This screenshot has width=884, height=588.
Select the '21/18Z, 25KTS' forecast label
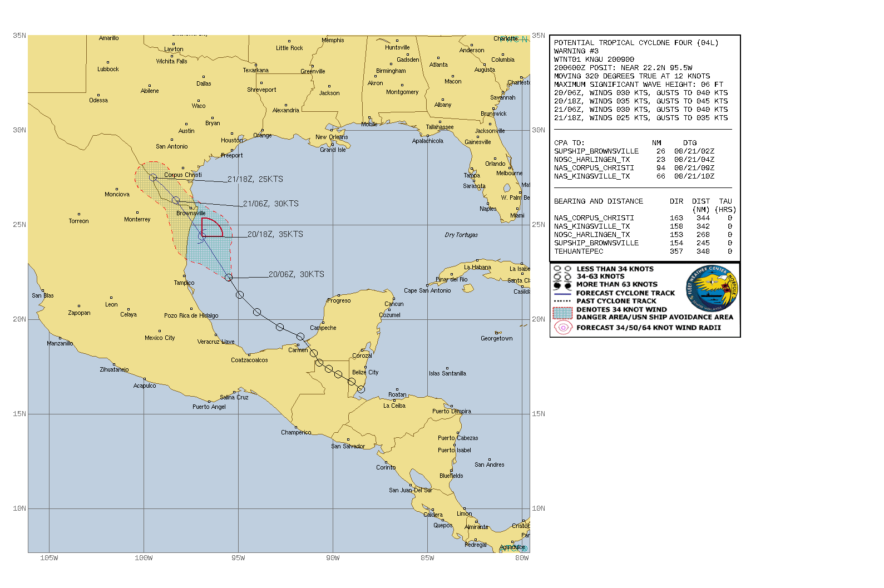point(255,179)
